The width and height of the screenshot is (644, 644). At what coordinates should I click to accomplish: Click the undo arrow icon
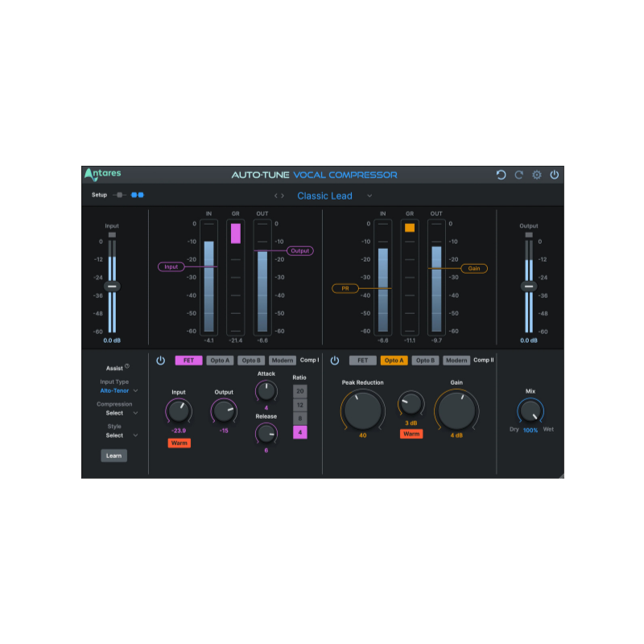pos(501,175)
